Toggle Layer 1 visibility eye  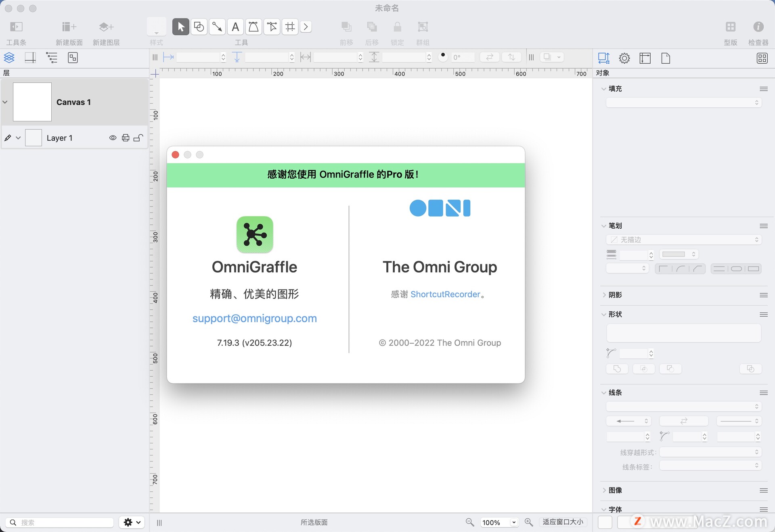113,138
